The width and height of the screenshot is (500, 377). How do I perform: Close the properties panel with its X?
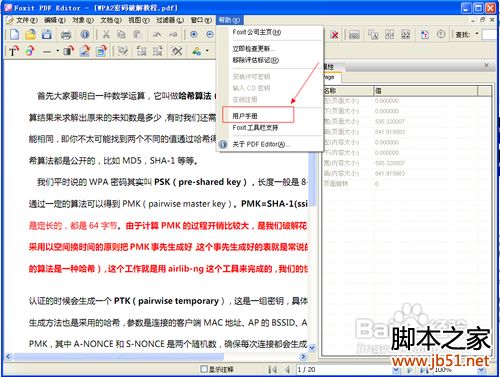click(x=486, y=65)
